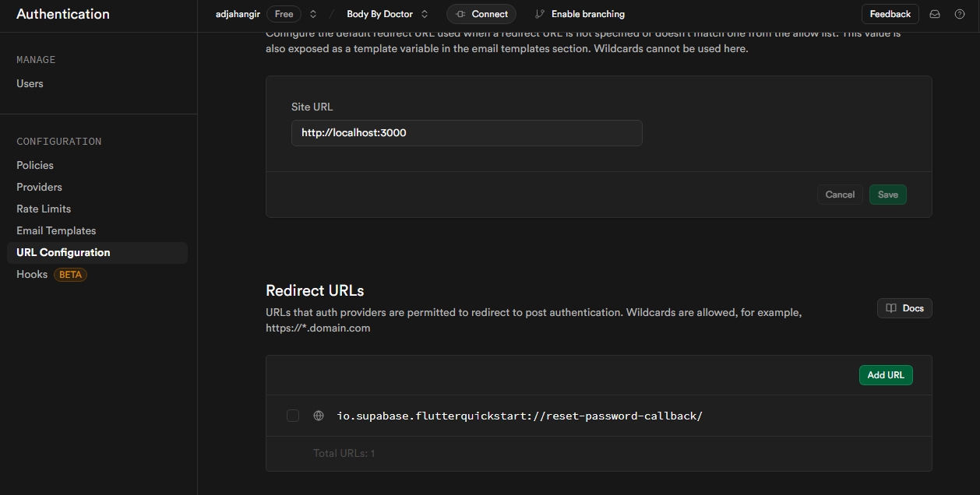This screenshot has width=980, height=495.
Task: Click the plug icon in Connect button
Action: click(x=460, y=14)
